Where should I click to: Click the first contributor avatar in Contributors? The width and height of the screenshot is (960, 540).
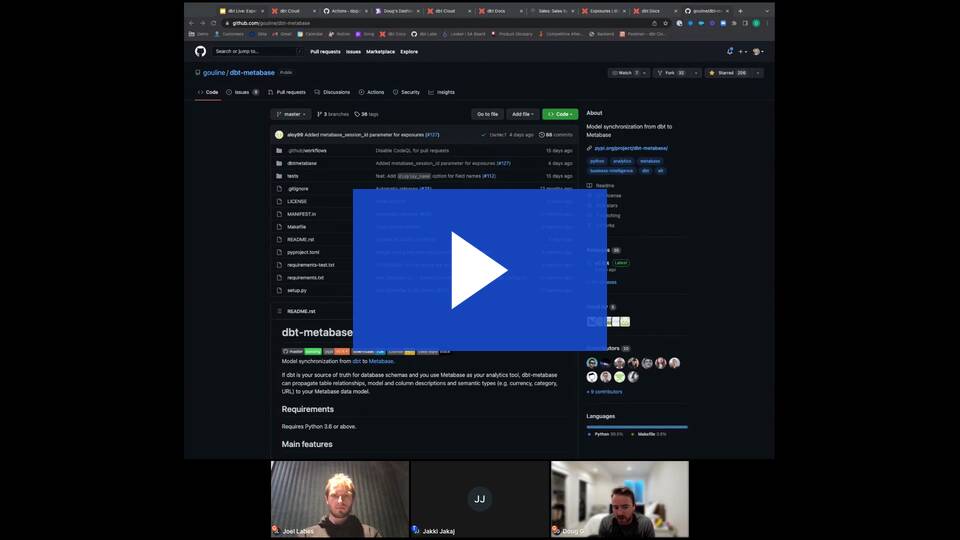click(592, 363)
